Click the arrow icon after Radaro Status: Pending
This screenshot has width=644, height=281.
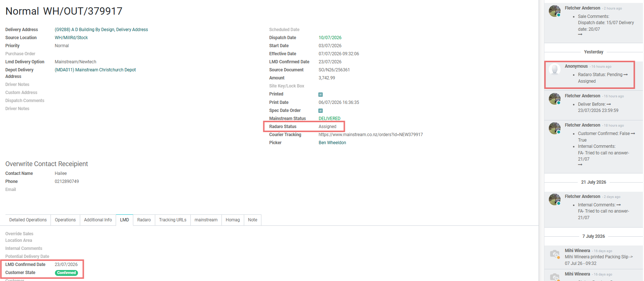626,75
